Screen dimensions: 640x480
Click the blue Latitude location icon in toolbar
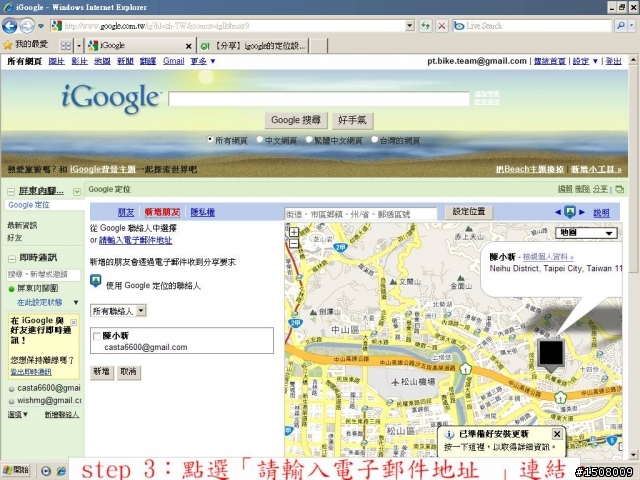point(570,212)
